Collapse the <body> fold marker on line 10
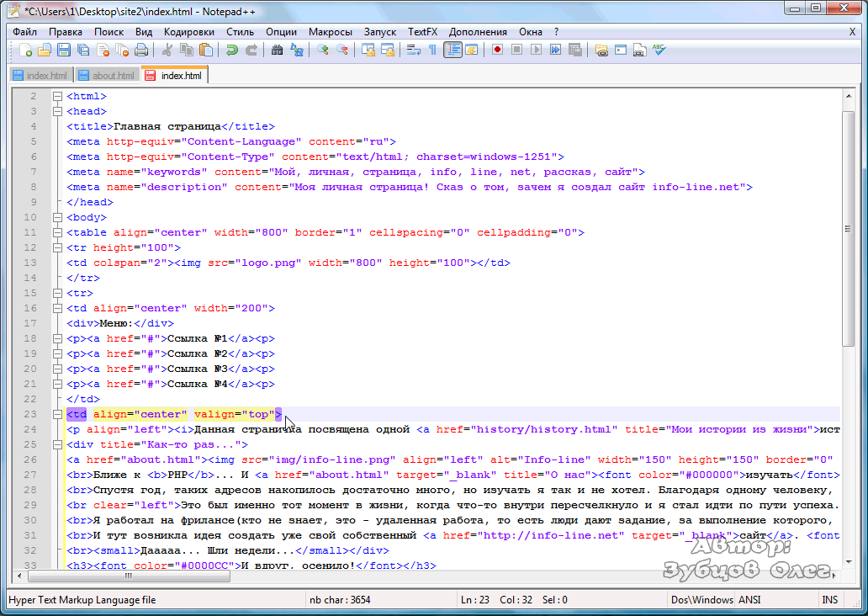This screenshot has height=616, width=868. (x=58, y=217)
